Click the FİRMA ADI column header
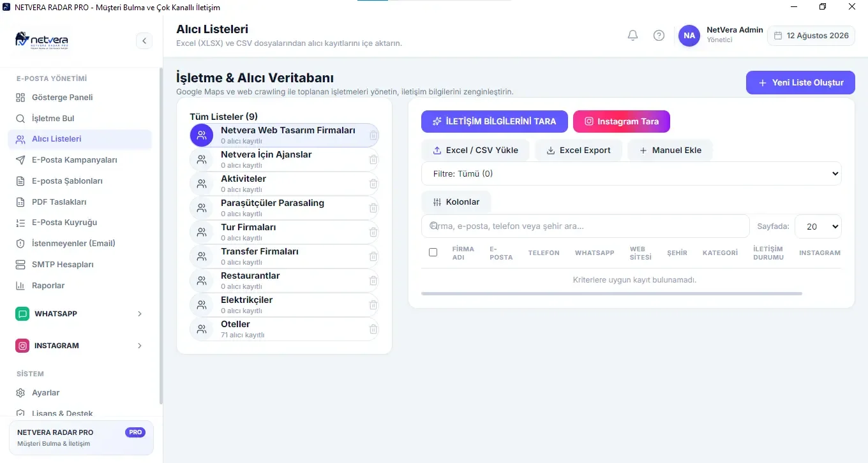868x463 pixels. tap(463, 253)
